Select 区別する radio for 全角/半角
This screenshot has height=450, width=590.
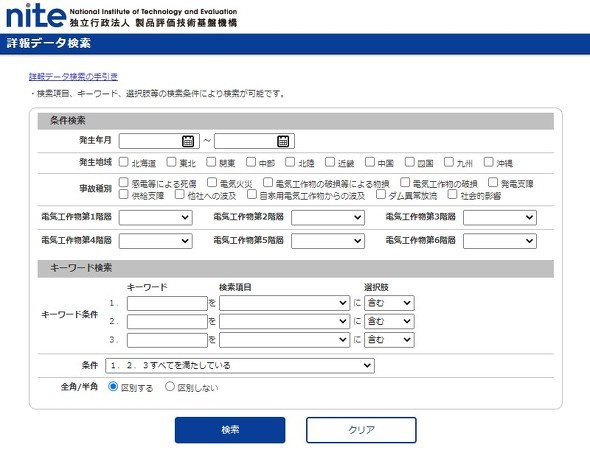click(113, 386)
